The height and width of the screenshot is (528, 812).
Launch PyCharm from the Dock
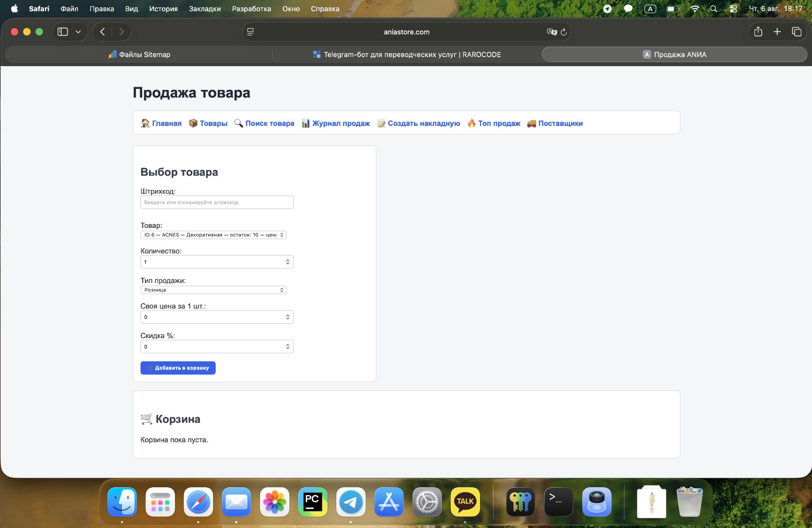click(x=313, y=502)
